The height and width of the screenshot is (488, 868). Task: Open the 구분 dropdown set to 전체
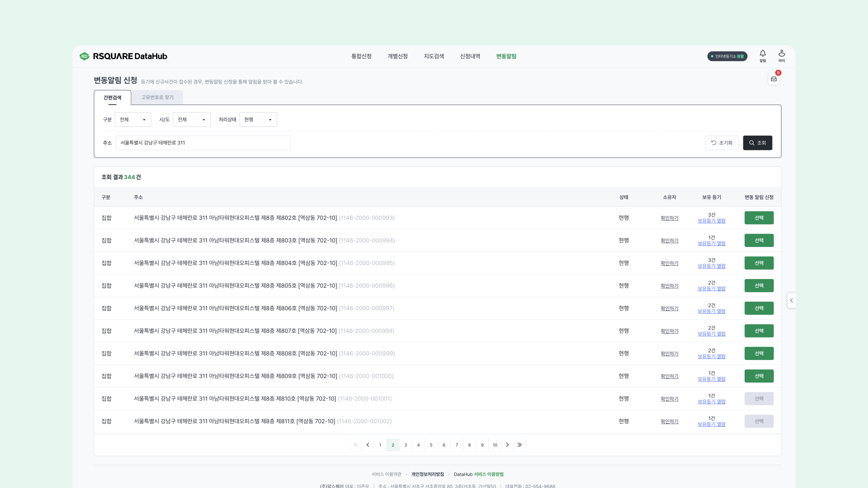(133, 120)
